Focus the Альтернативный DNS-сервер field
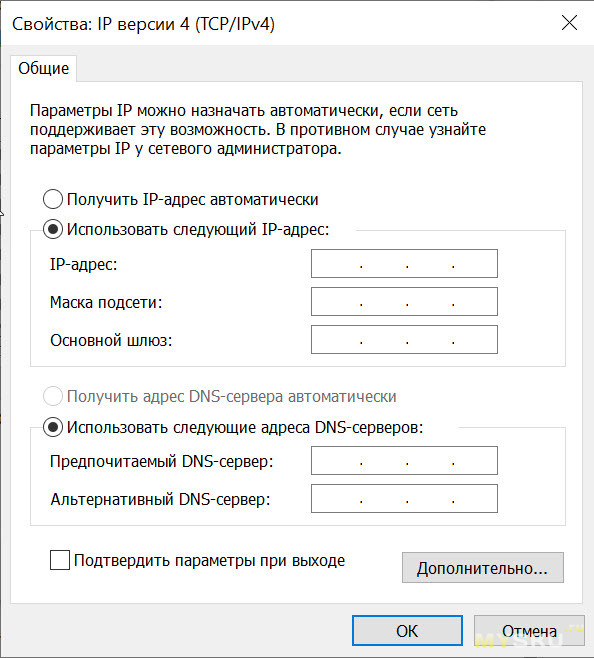The height and width of the screenshot is (658, 594). pyautogui.click(x=404, y=499)
